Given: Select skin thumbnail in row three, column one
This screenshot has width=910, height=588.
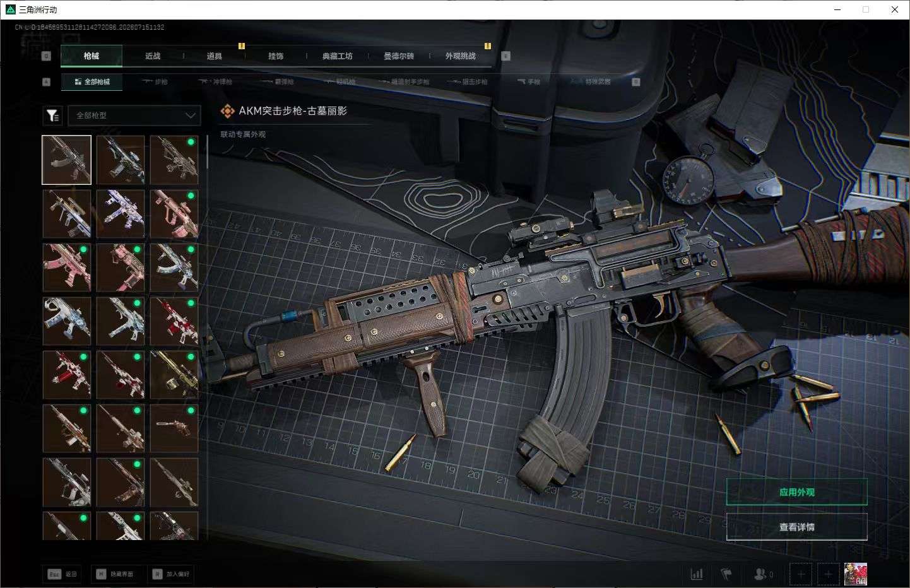Looking at the screenshot, I should coord(67,268).
